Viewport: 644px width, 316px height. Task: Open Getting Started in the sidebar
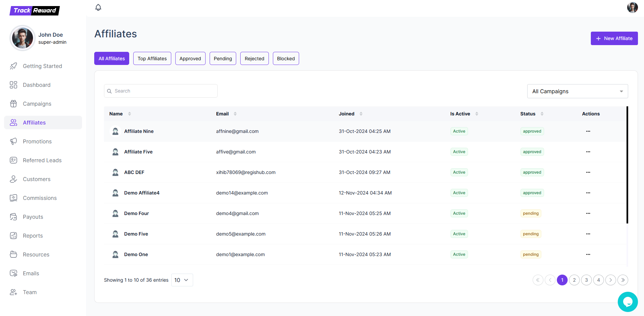coord(43,66)
